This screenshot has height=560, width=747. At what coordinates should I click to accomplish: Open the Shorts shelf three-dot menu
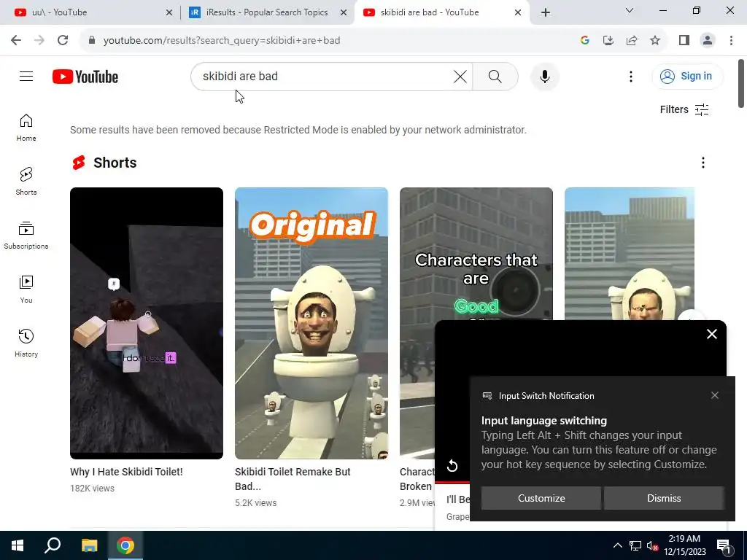[x=703, y=163]
